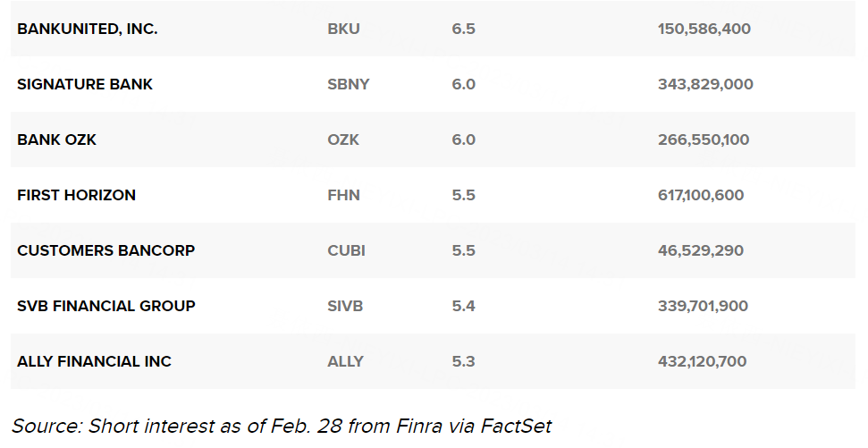This screenshot has height=448, width=868.
Task: Click the CUSTOMERS BANCORP company name
Action: [105, 250]
